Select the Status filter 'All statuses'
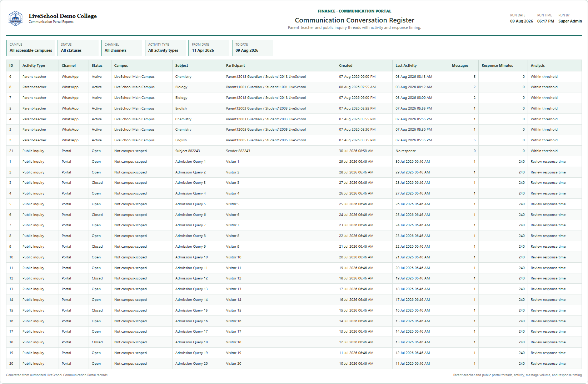Viewport: 588px width, 384px height. tap(78, 47)
